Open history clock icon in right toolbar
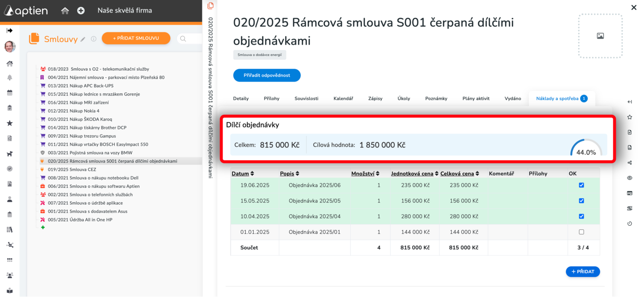The height and width of the screenshot is (297, 644). [629, 223]
